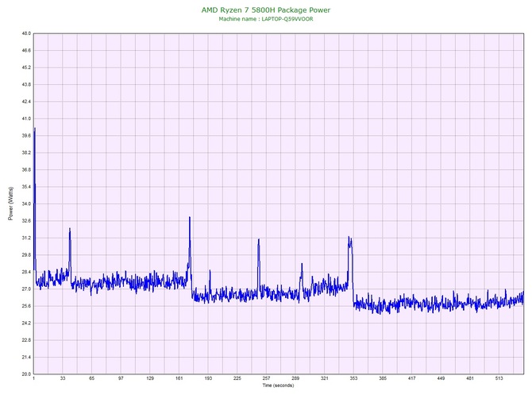Click the y-axis value 39.6
Image resolution: width=532 pixels, height=399 pixels.
(26, 135)
